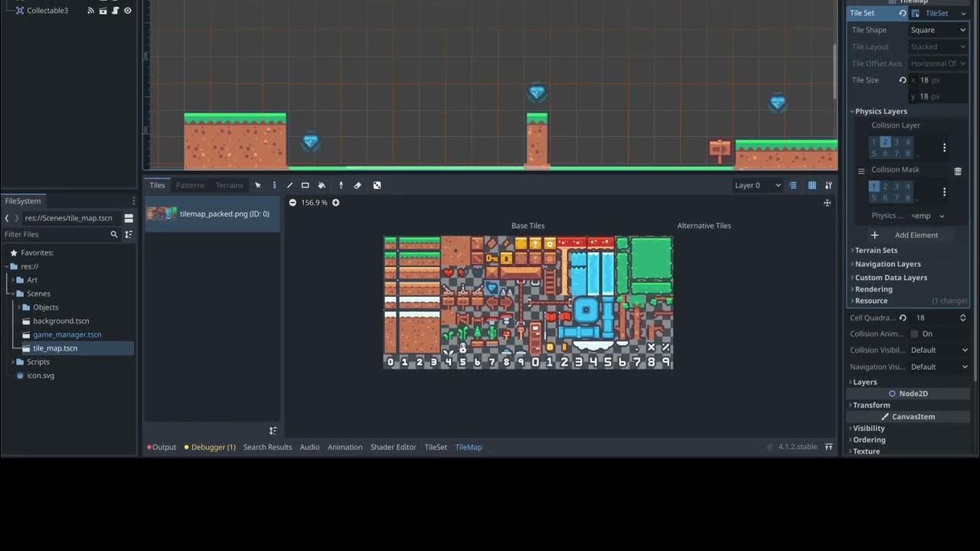Switch to the Terrains tab
980x551 pixels.
tap(229, 185)
